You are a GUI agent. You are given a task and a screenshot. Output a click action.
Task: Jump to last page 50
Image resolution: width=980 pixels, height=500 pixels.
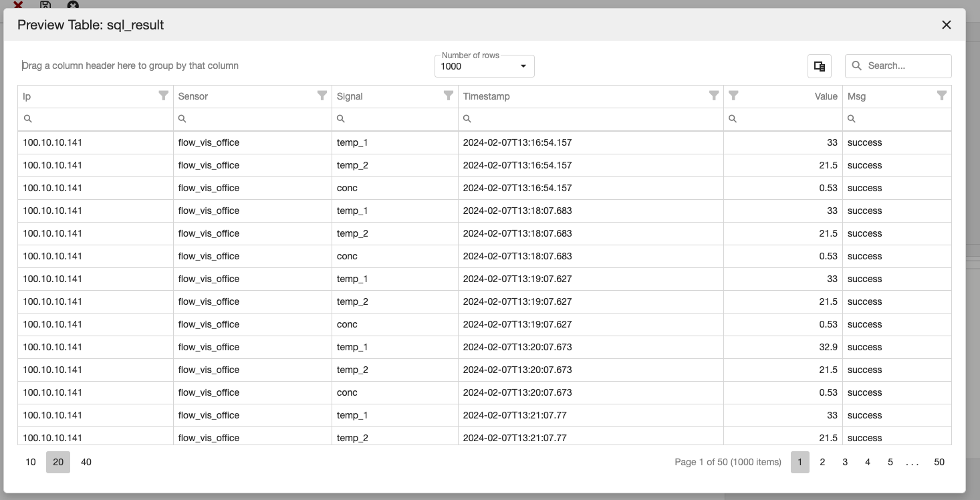939,462
